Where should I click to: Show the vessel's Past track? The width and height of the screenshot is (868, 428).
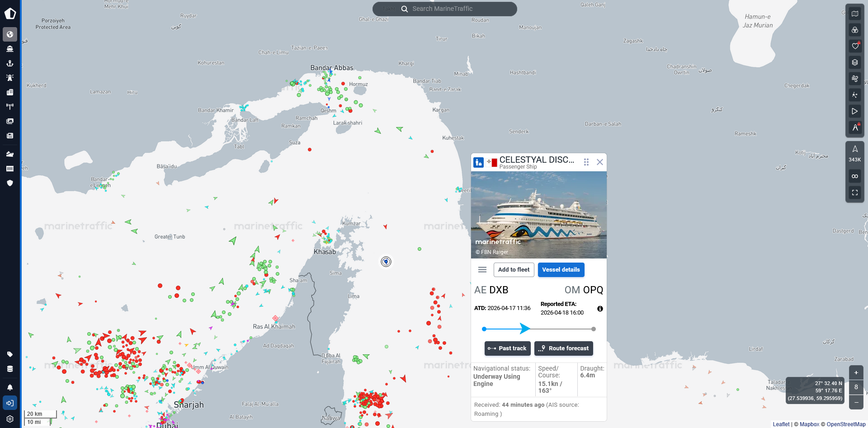tap(508, 348)
